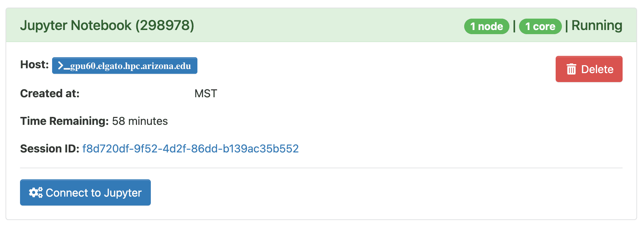This screenshot has width=644, height=229.
Task: Click the green card header bar
Action: pos(321,25)
